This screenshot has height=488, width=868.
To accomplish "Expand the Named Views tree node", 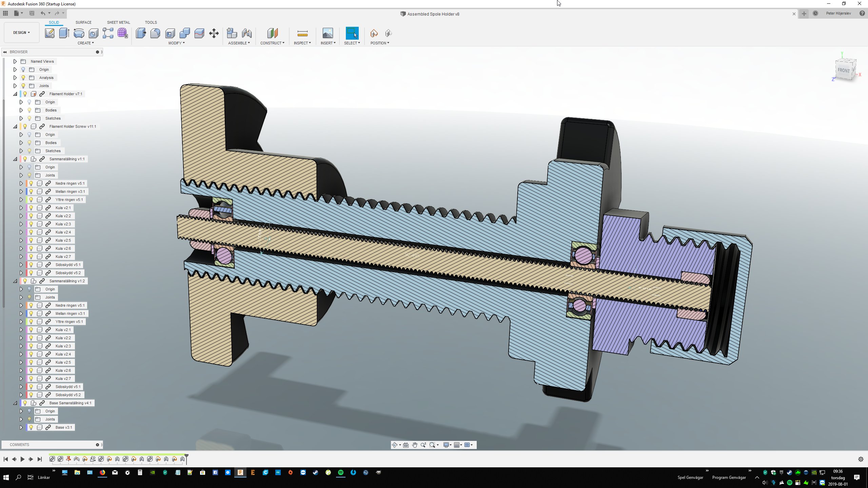I will [15, 61].
